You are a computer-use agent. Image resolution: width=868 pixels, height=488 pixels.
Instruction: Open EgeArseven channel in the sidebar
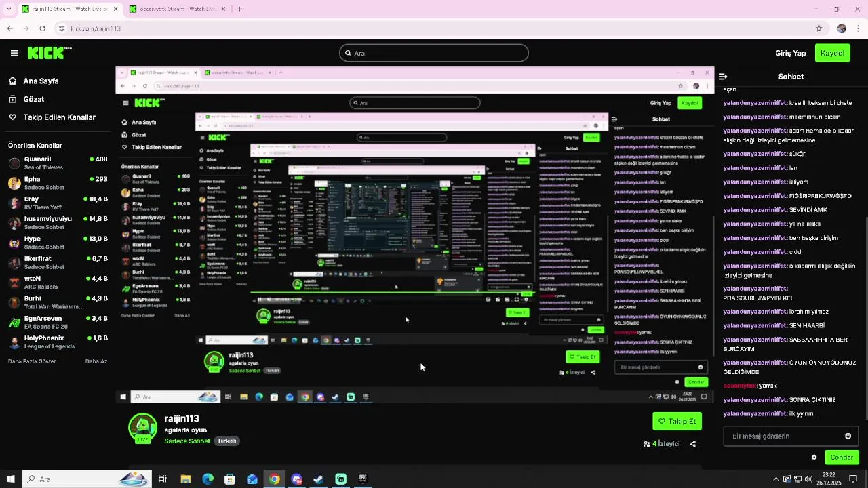pyautogui.click(x=58, y=322)
